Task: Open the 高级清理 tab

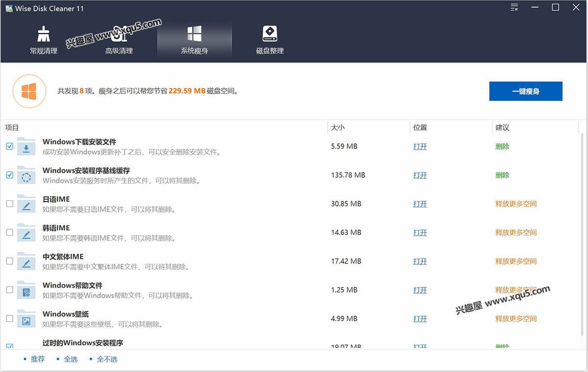Action: coord(119,40)
